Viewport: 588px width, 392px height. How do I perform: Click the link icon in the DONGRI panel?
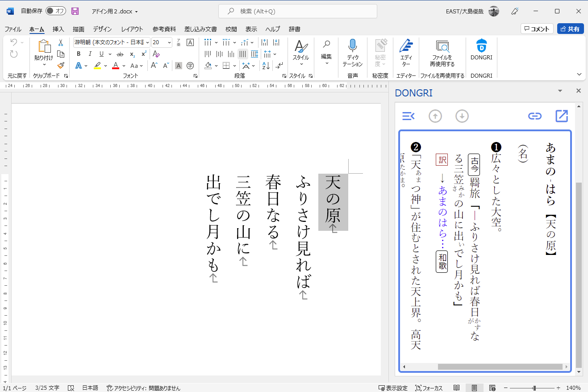[x=535, y=116]
